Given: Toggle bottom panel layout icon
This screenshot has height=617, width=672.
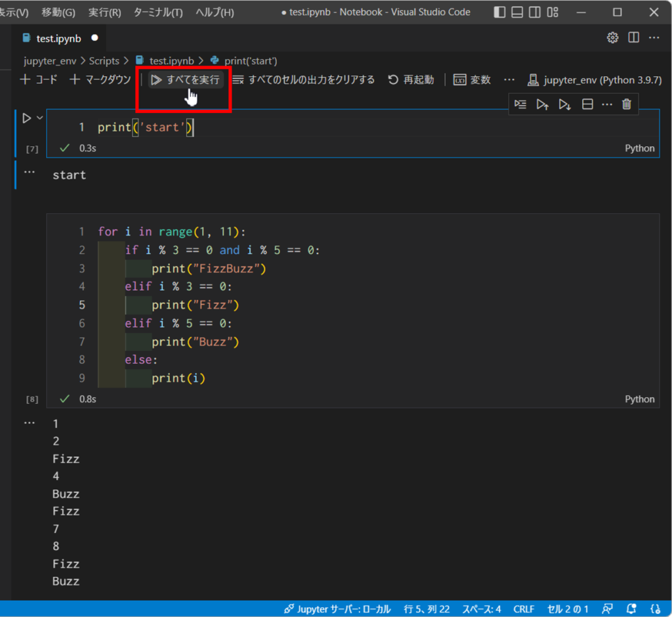Looking at the screenshot, I should point(517,12).
